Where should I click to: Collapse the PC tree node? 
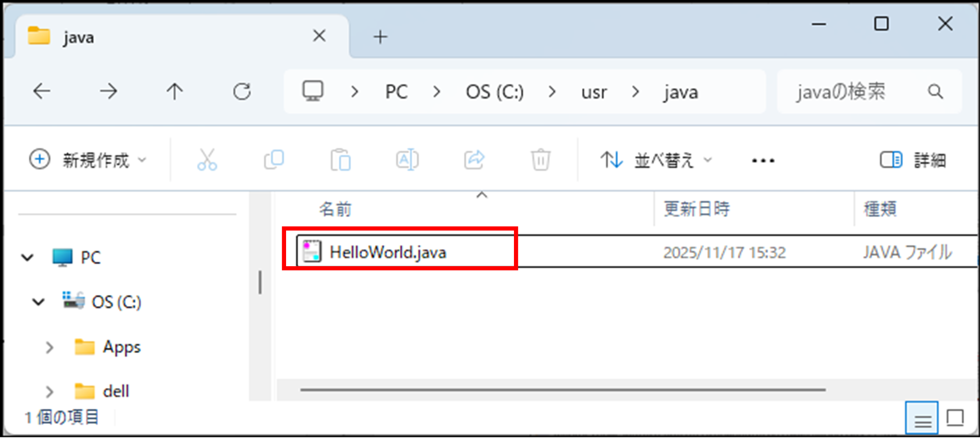(x=27, y=258)
